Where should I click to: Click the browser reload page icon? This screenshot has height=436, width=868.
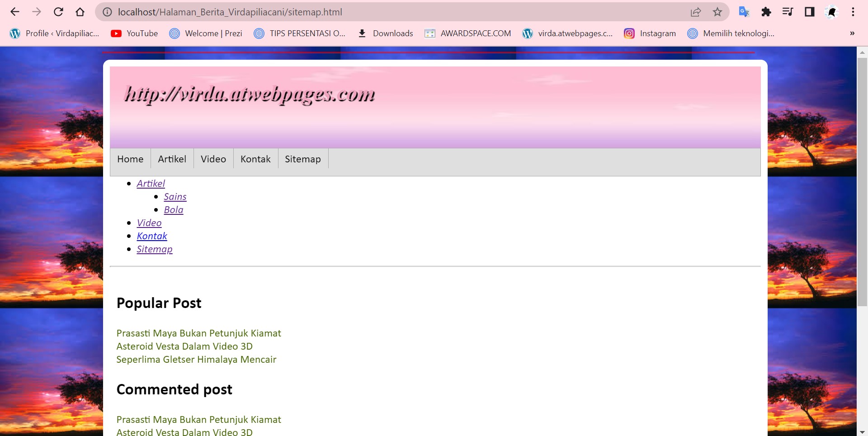click(58, 12)
